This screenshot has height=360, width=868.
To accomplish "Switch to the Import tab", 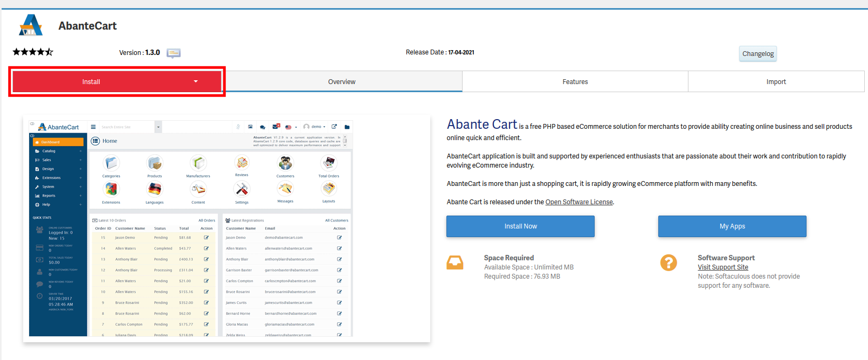I will point(776,82).
